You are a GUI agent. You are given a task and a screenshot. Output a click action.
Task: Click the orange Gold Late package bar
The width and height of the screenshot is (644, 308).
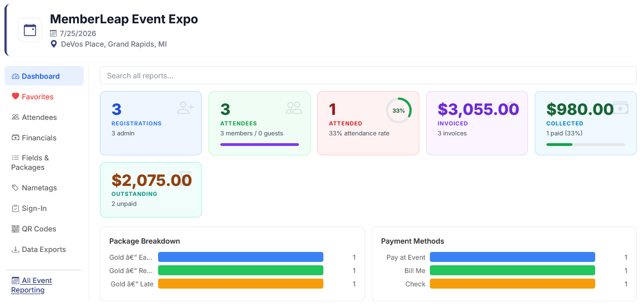coord(241,284)
